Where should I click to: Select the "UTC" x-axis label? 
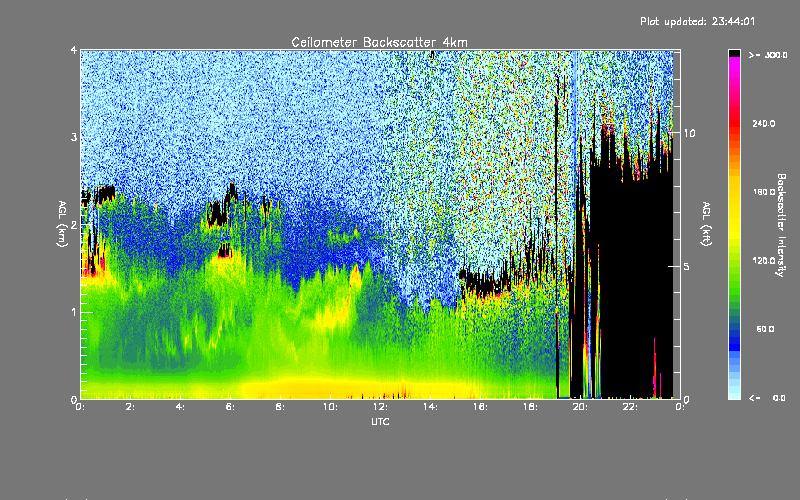point(380,421)
